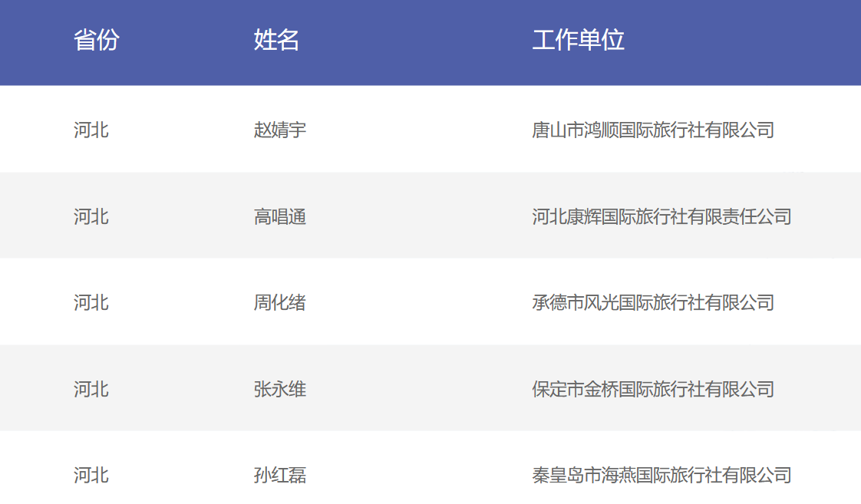Click 河北 in the 高唱通 row
The height and width of the screenshot is (504, 861).
[91, 217]
